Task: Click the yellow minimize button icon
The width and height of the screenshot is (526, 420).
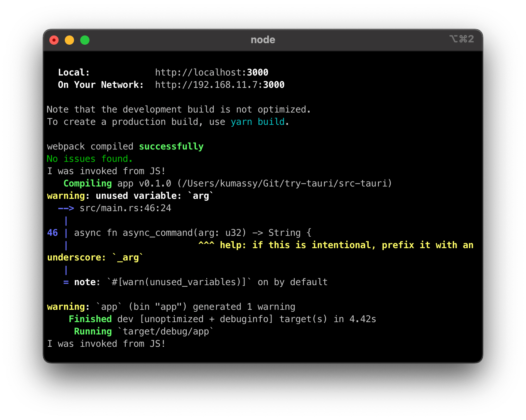Action: click(69, 40)
